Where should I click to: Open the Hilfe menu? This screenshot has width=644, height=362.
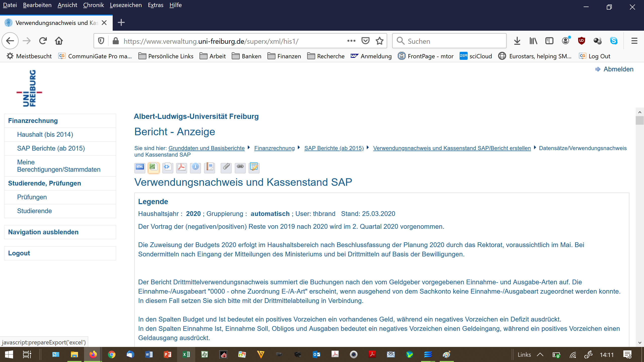click(175, 5)
